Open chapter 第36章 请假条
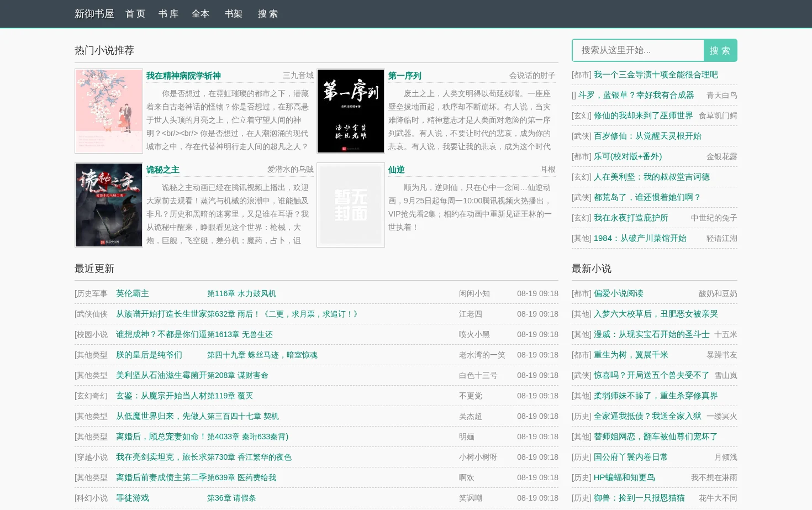 (231, 498)
